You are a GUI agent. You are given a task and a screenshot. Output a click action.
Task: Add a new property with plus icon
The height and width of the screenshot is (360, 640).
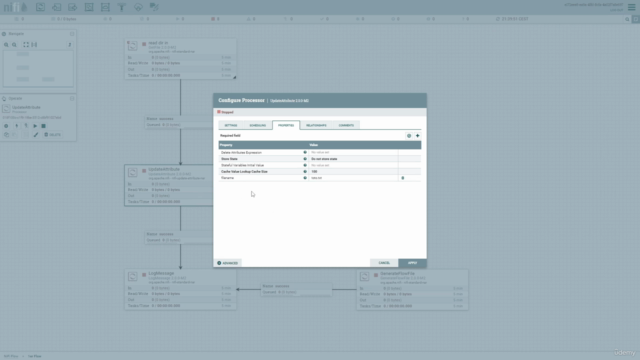tap(418, 136)
